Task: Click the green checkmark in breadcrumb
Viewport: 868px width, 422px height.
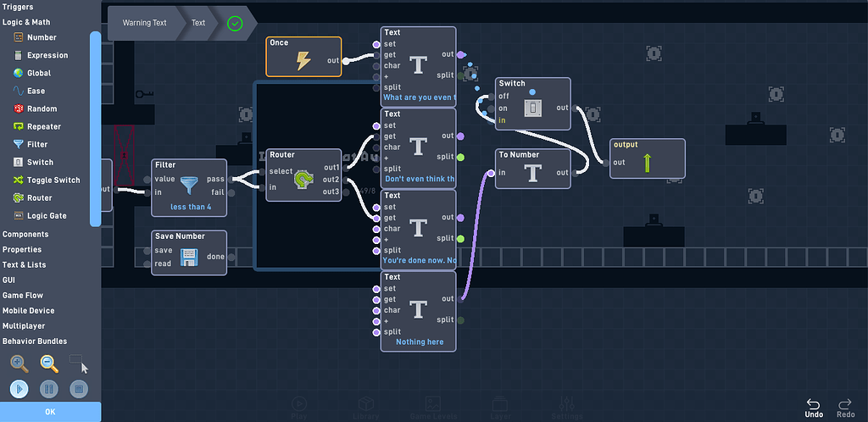Action: pyautogui.click(x=236, y=23)
